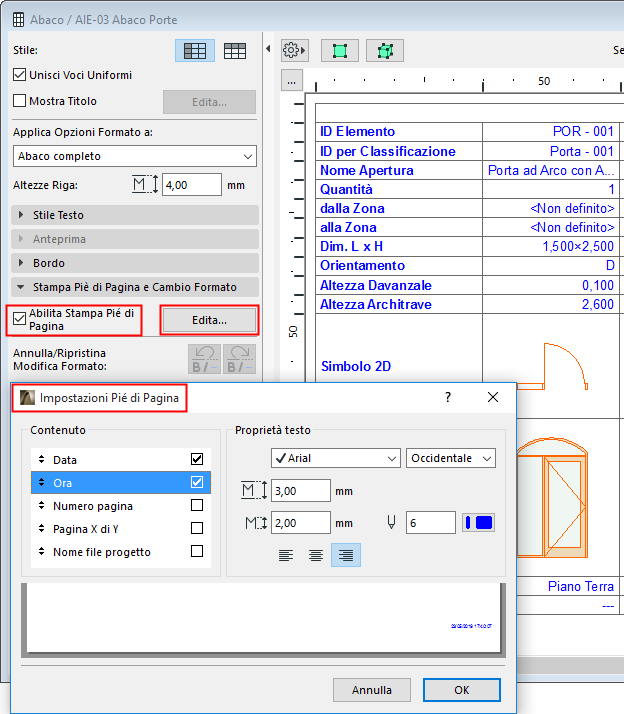The image size is (624, 714).
Task: Reorder Numero pagina using its arrows
Action: point(41,505)
